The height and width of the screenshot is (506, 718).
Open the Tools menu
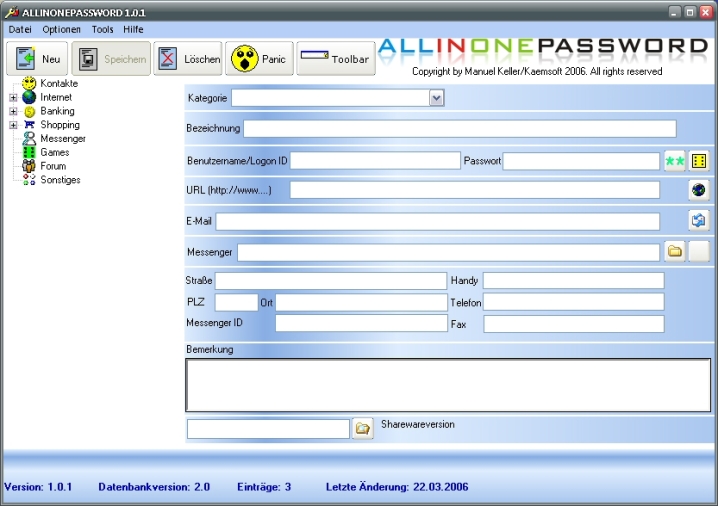(x=102, y=30)
